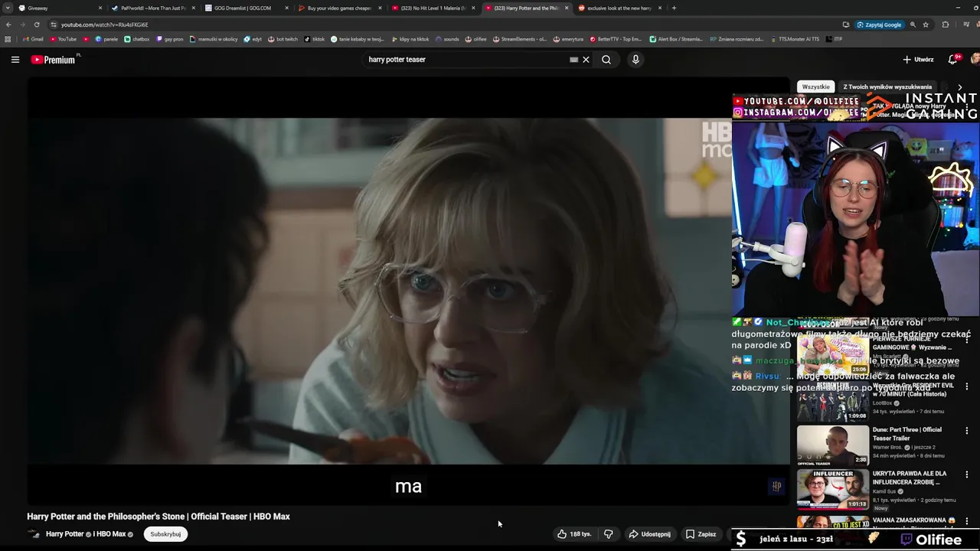Select the Wszystkie filter chip

(x=815, y=87)
